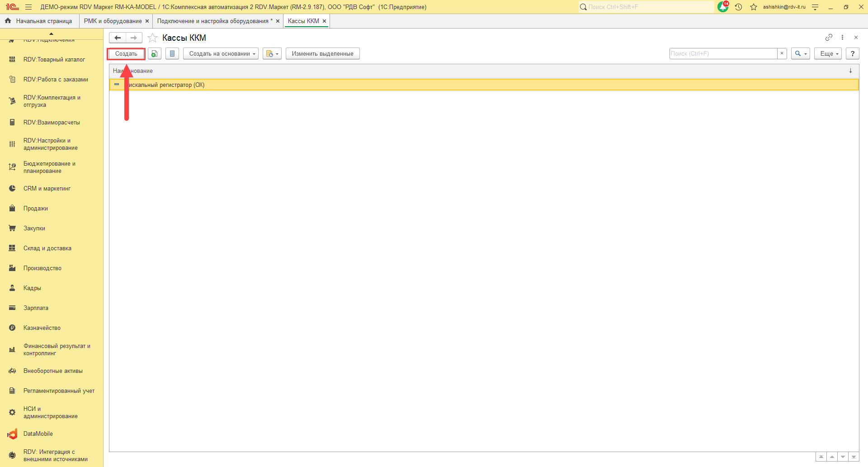Viewport: 868px width, 467px height.
Task: Close the Кассы ККМ form
Action: [856, 38]
